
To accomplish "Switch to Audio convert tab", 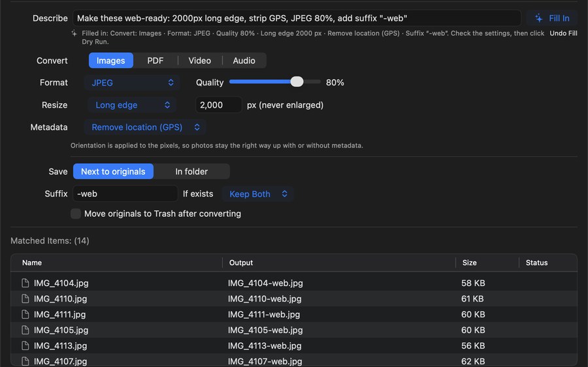I will click(244, 60).
